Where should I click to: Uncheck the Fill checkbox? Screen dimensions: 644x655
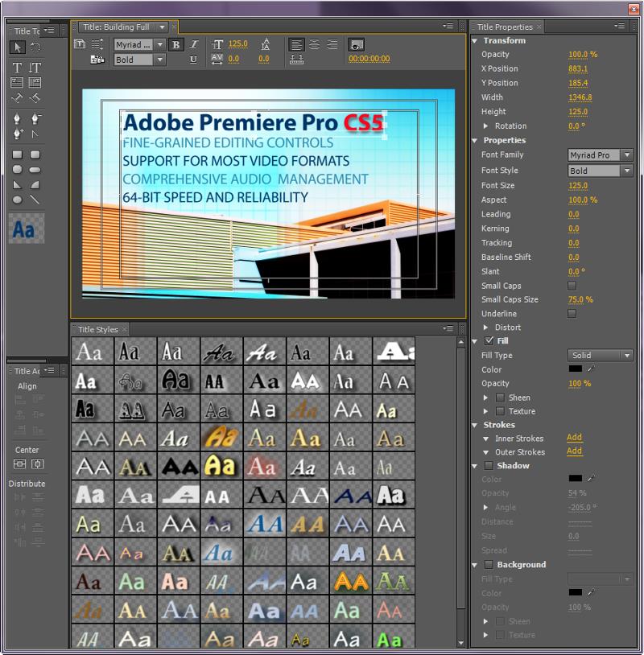point(489,341)
